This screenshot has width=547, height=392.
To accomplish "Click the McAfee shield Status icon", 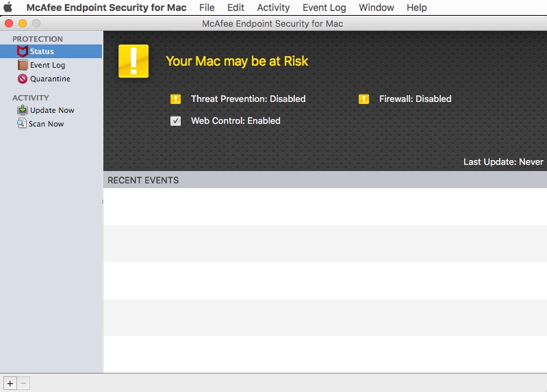I will click(x=23, y=51).
